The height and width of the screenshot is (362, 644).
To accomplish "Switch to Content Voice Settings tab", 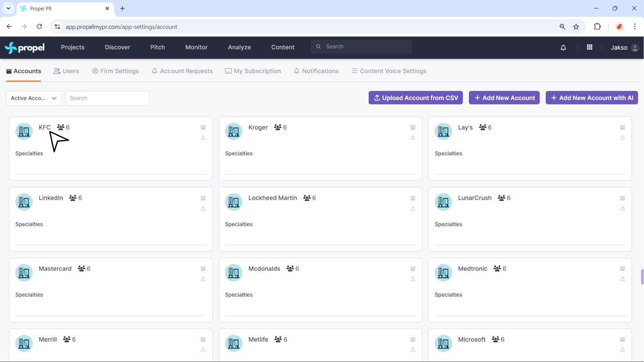I will click(389, 71).
